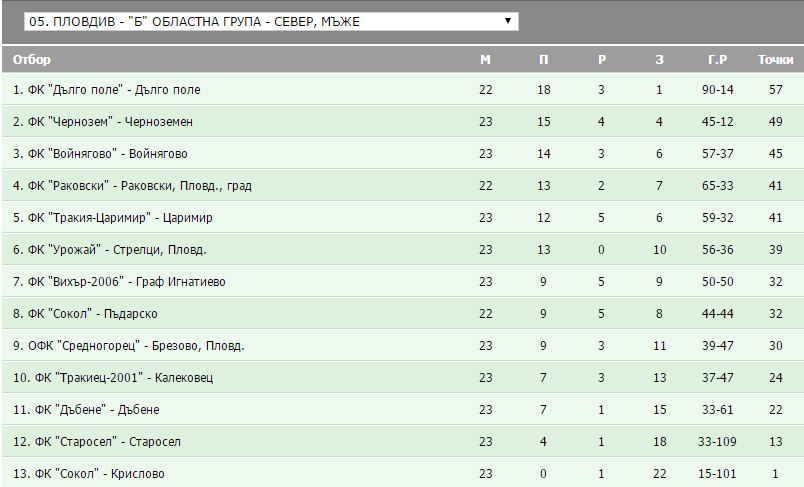Click the Отбор column header
The image size is (804, 487).
coord(32,59)
